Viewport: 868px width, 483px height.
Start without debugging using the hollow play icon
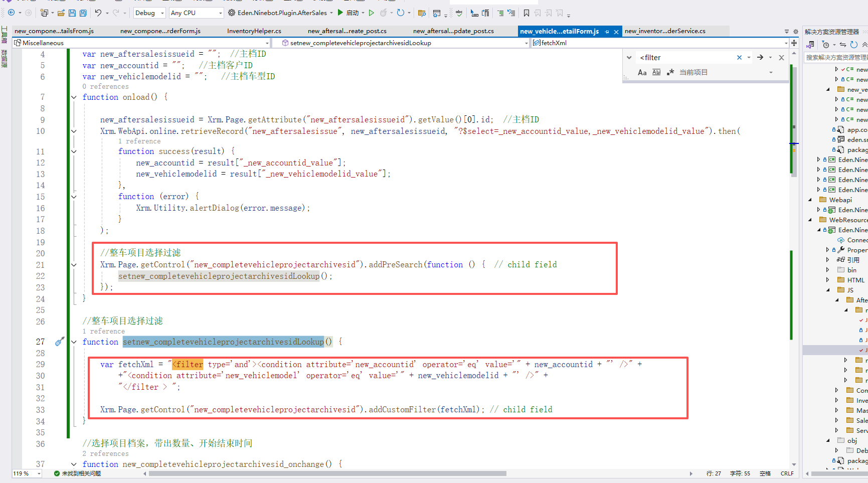[x=372, y=13]
